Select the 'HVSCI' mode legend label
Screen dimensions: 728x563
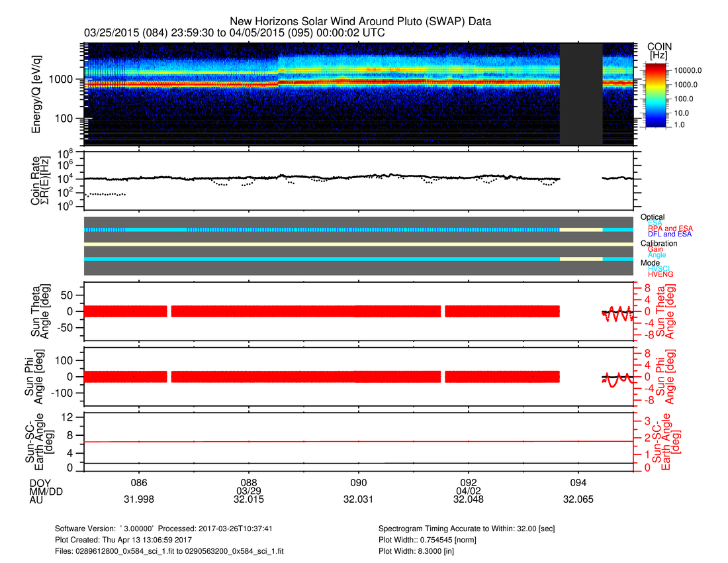pyautogui.click(x=659, y=268)
